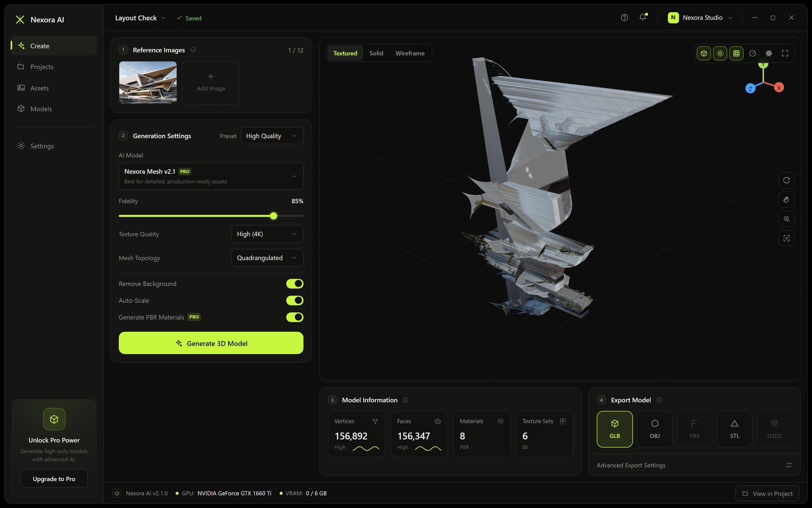
Task: Open the notifications bell
Action: tap(643, 17)
